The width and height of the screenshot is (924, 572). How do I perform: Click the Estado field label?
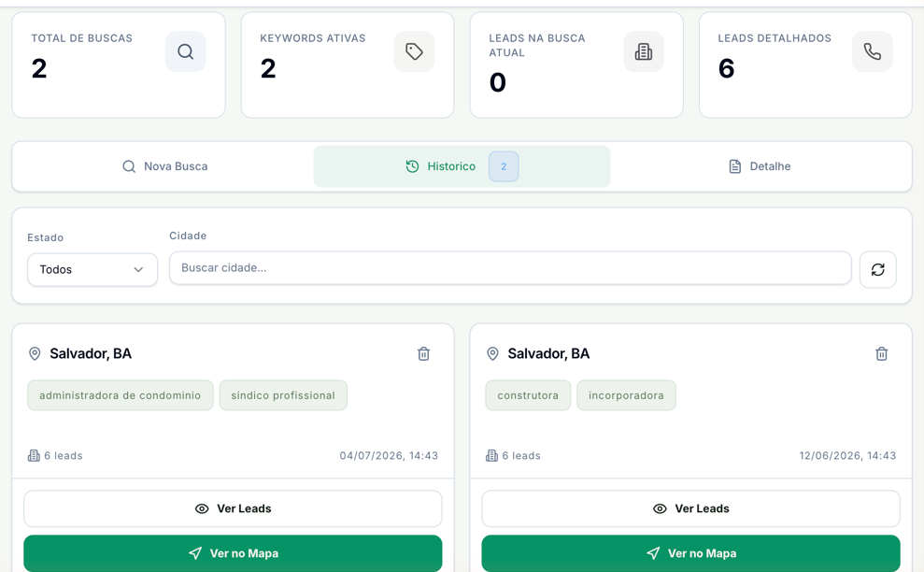(x=46, y=237)
